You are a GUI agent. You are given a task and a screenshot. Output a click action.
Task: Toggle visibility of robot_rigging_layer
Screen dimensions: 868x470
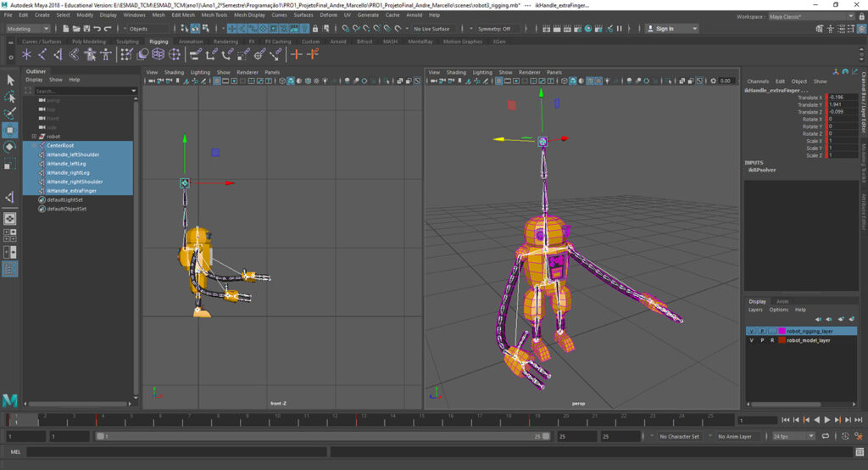tap(751, 331)
